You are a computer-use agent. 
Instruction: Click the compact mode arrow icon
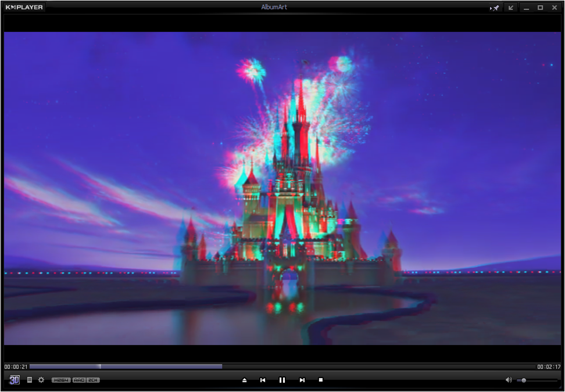point(511,8)
